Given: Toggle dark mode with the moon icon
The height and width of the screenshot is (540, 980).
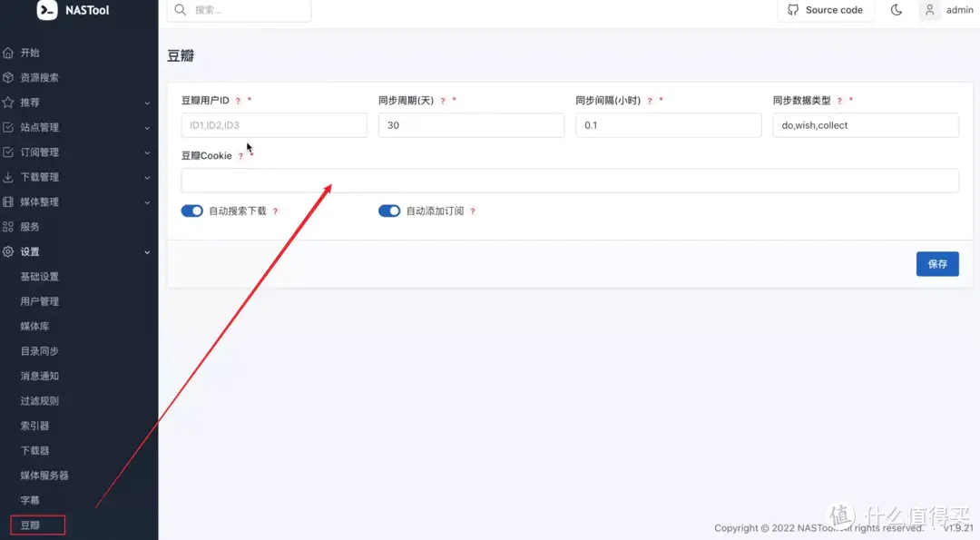Looking at the screenshot, I should (x=897, y=10).
